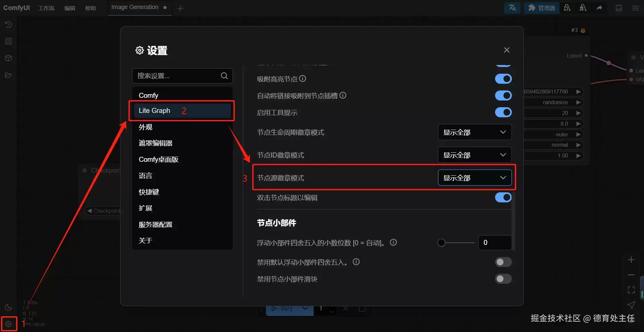Click the 搜索设置 search field
Screen dimensions: 644x332
click(x=182, y=76)
